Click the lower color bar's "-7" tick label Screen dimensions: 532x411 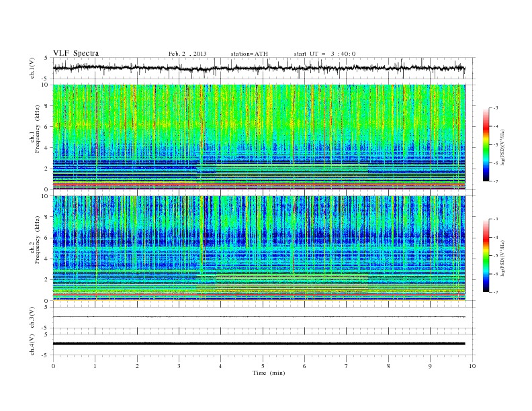[x=495, y=292]
